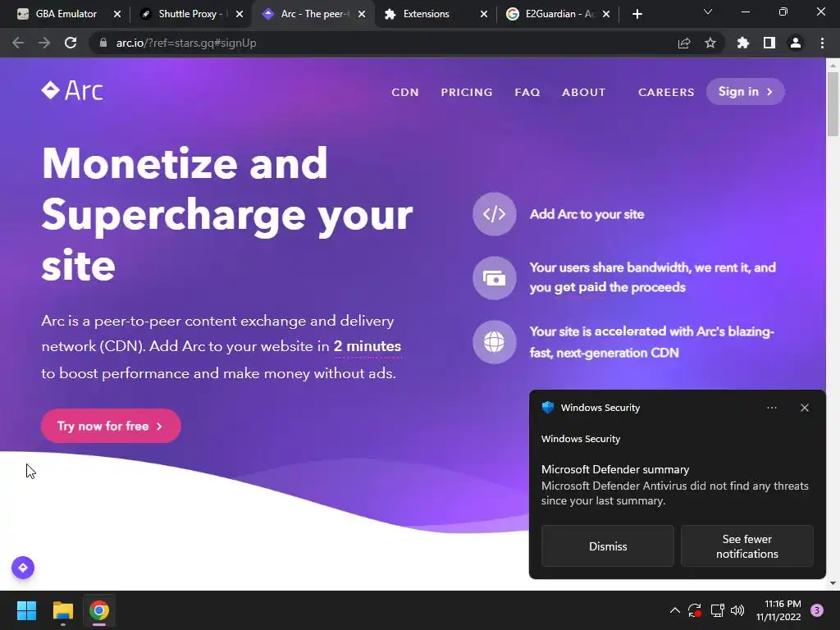Toggle the Chrome side panel icon
840x630 pixels.
(x=769, y=43)
